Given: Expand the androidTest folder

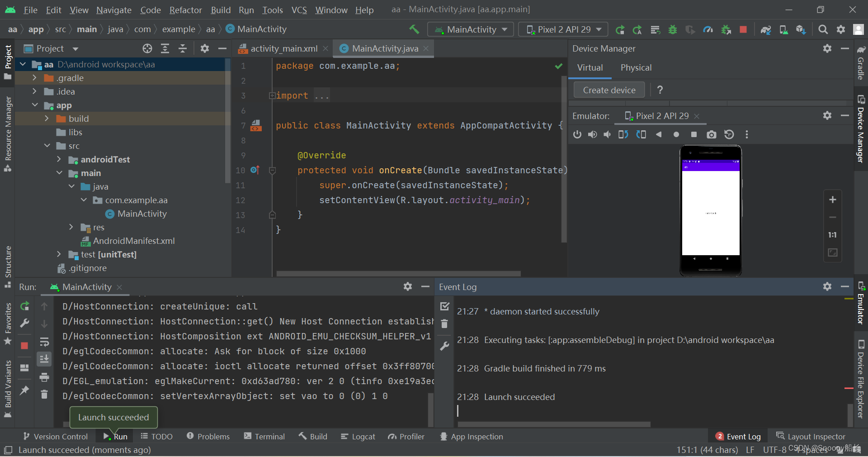Looking at the screenshot, I should (x=59, y=159).
